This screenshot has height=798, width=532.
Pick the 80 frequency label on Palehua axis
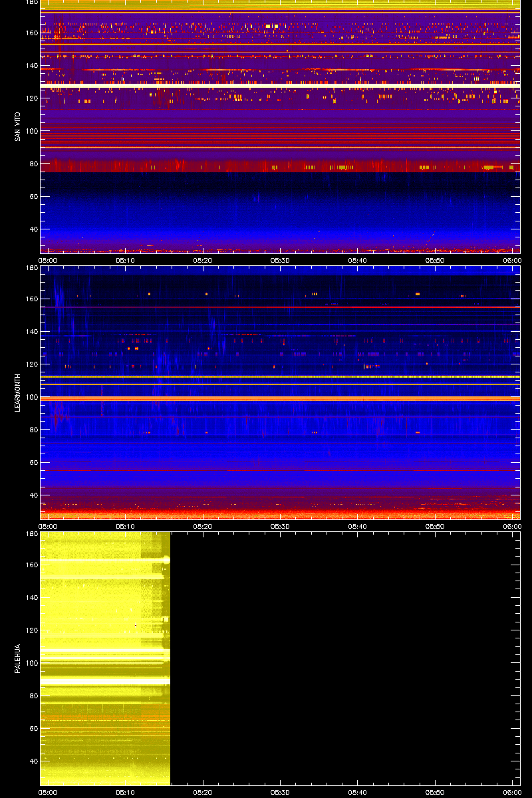pyautogui.click(x=33, y=696)
